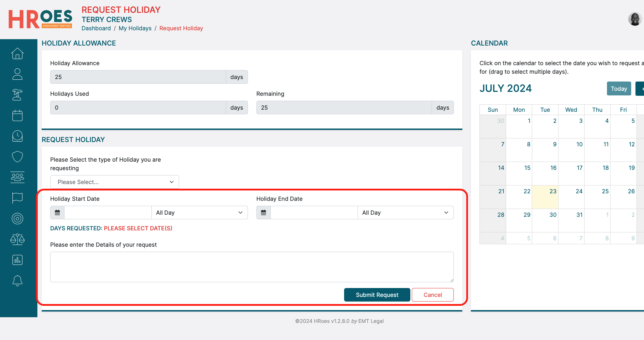This screenshot has height=340, width=644.
Task: Click the scales of justice icon
Action: point(17,239)
